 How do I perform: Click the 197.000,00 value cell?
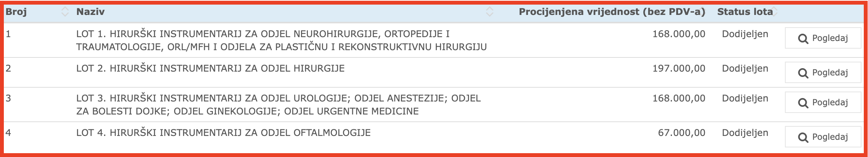[x=679, y=69]
